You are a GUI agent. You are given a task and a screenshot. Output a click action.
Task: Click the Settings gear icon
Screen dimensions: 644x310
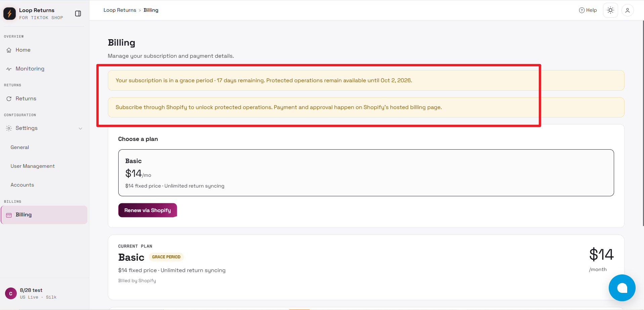(x=9, y=128)
